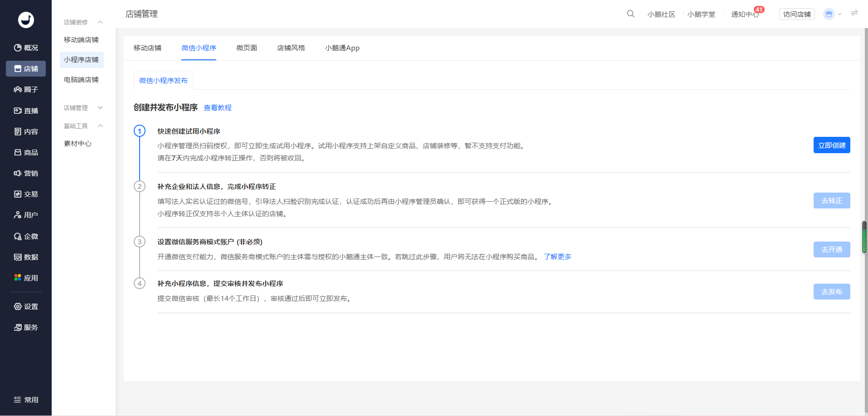Click 去转正 button
Viewport: 868px width, 416px height.
click(x=832, y=200)
